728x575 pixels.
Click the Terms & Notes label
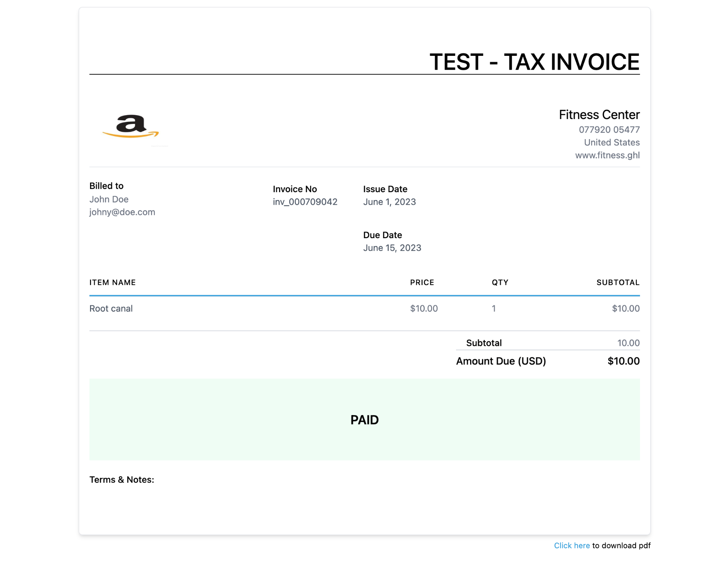tap(121, 480)
